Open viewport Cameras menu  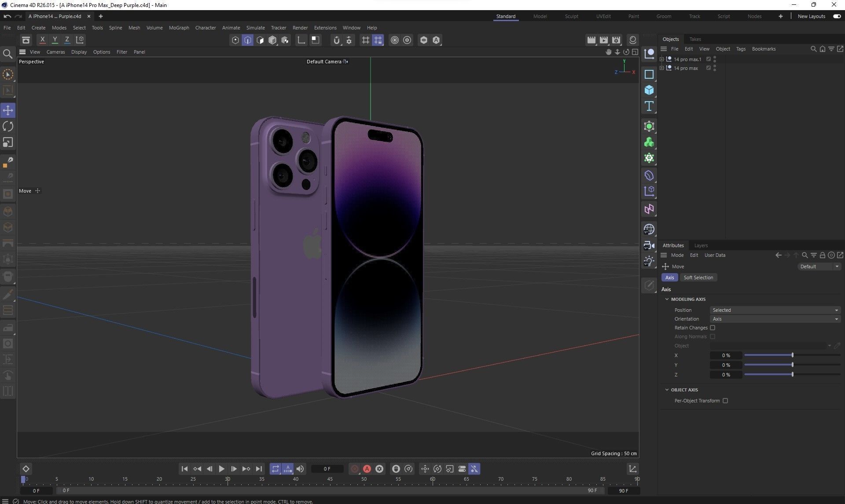tap(55, 52)
